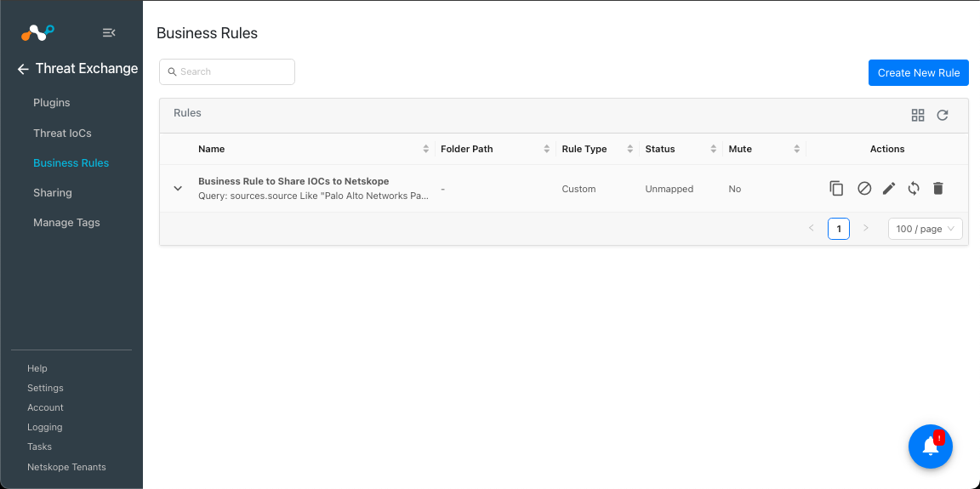The image size is (980, 489).
Task: Click the 'Unmapped' status cell
Action: (669, 189)
